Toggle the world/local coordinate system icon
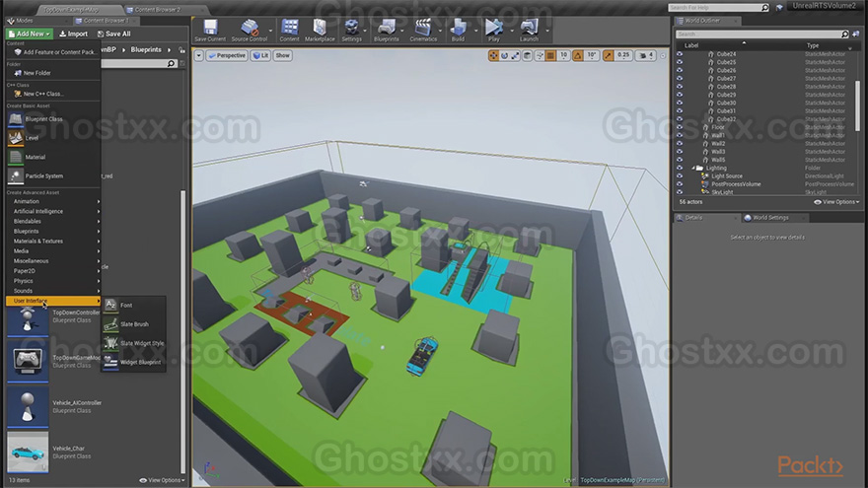 click(528, 55)
